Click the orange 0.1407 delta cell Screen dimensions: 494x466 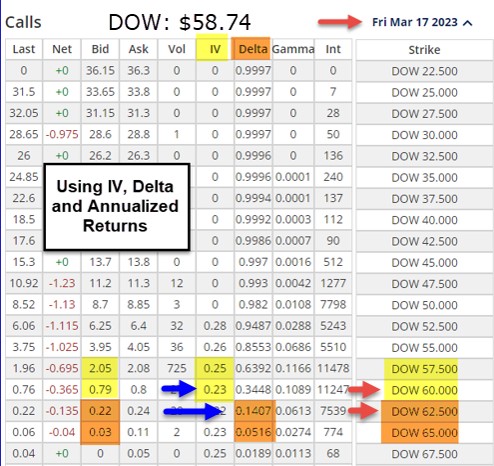tap(254, 411)
